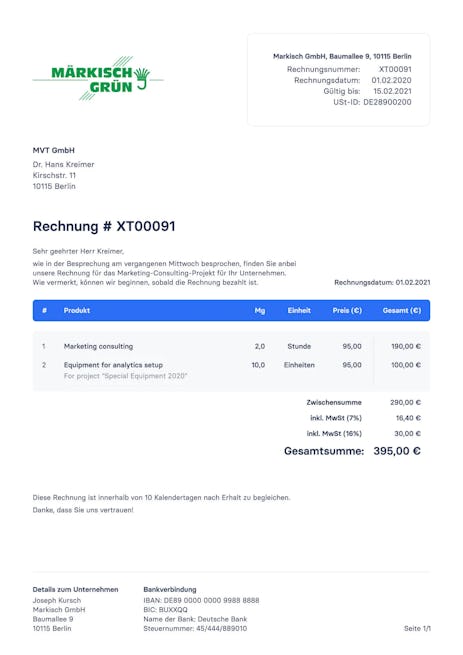Click the Produkt column header
The height and width of the screenshot is (655, 463).
point(77,310)
